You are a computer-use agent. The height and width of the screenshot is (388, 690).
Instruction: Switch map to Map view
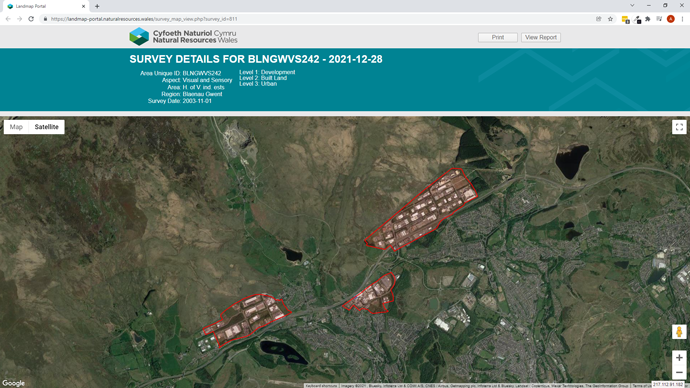pos(16,127)
